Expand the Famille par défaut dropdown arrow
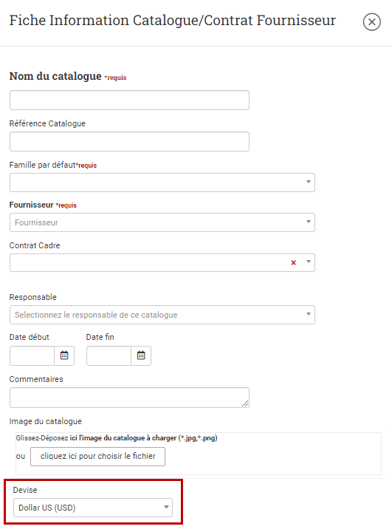The width and height of the screenshot is (392, 532). tap(309, 182)
